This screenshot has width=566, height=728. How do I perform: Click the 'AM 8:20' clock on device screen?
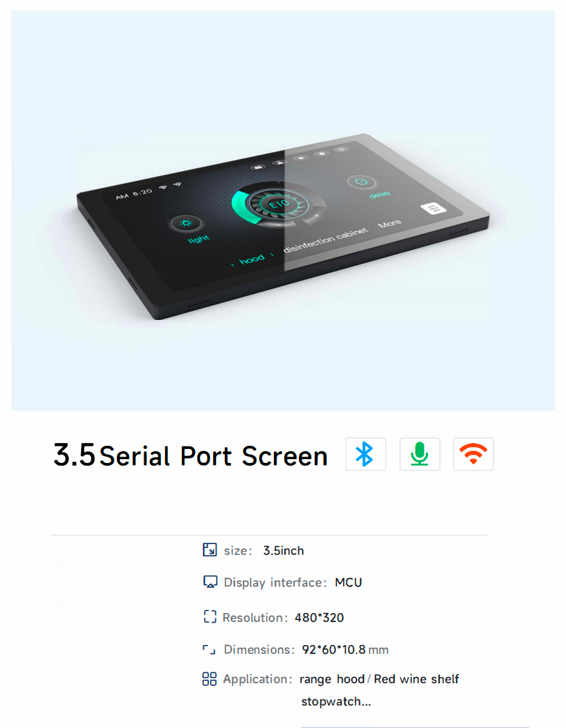point(134,194)
